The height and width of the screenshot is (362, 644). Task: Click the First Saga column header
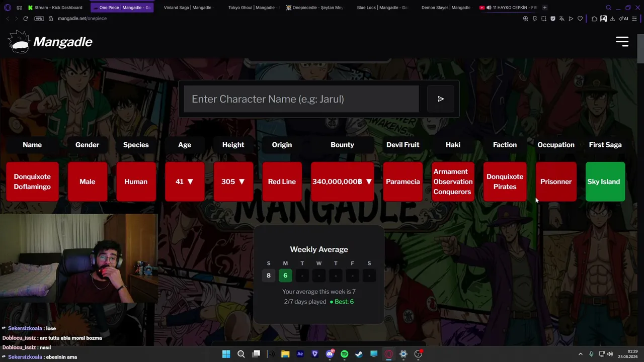pos(605,145)
